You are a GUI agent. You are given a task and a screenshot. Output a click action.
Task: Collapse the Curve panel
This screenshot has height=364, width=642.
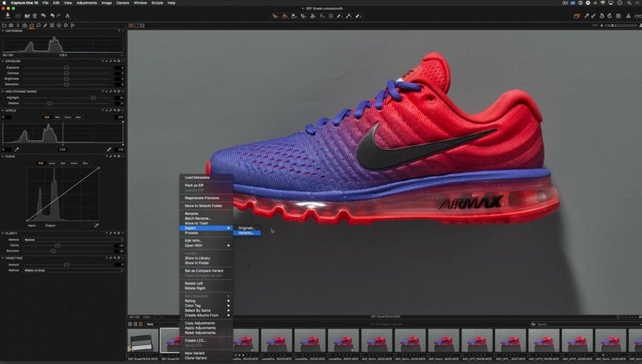click(3, 157)
